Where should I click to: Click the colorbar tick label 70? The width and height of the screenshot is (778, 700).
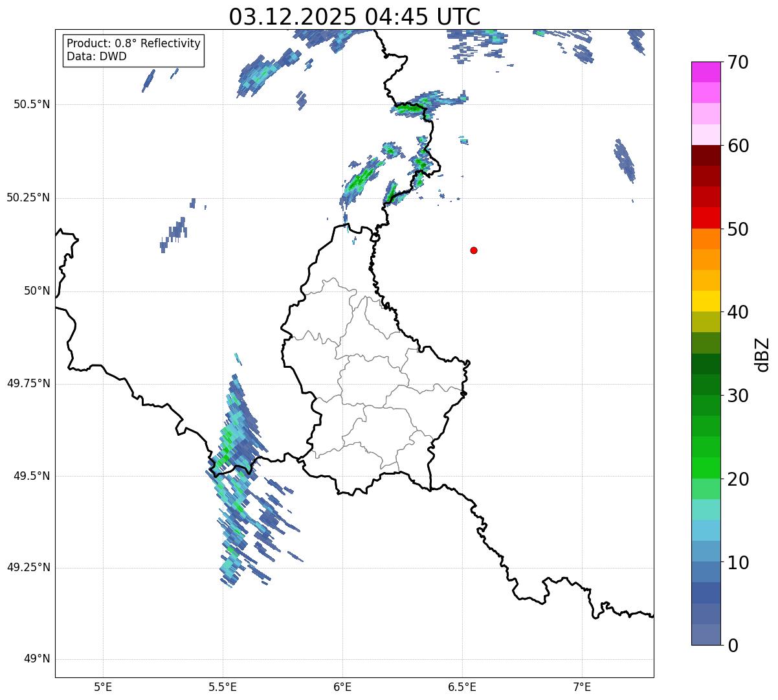click(738, 62)
